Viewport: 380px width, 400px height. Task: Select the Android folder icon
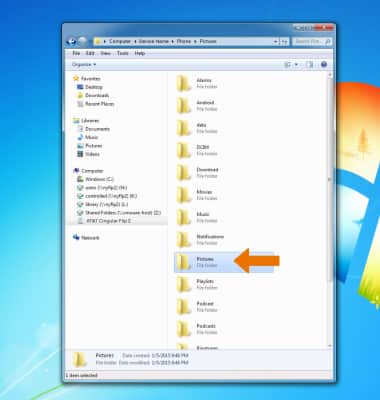[x=184, y=106]
